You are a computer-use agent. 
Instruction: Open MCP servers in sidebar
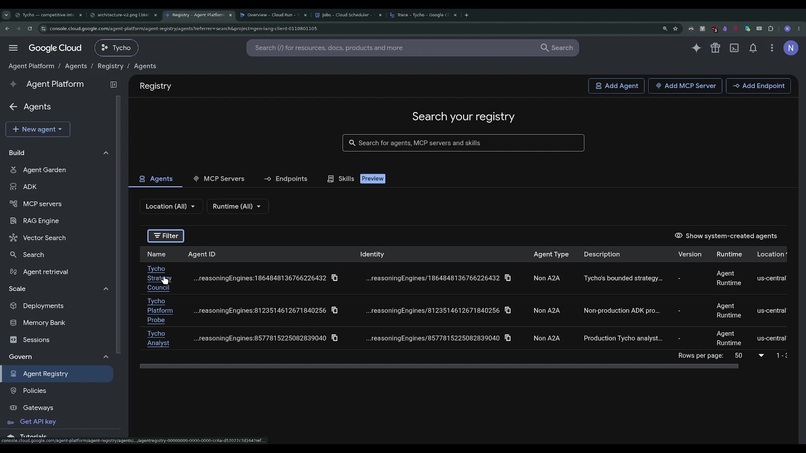tap(42, 204)
